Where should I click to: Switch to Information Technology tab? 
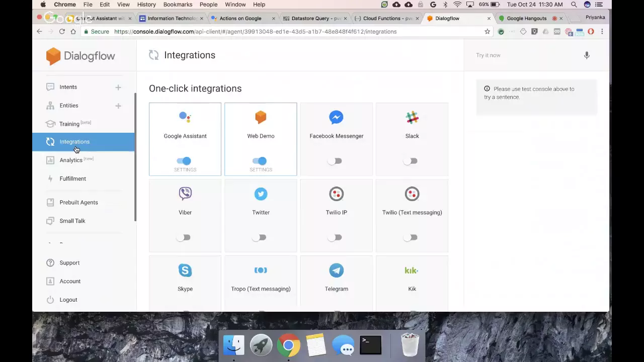point(171,18)
